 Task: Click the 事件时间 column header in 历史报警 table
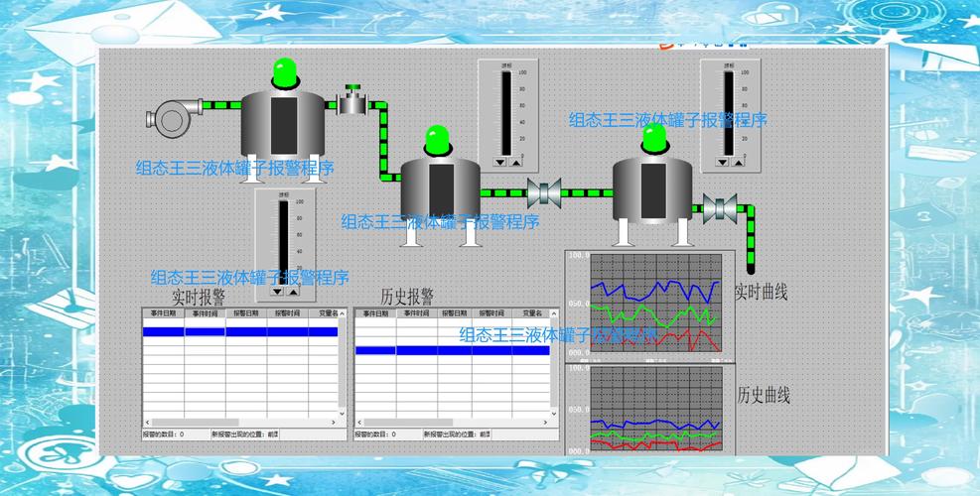click(417, 312)
